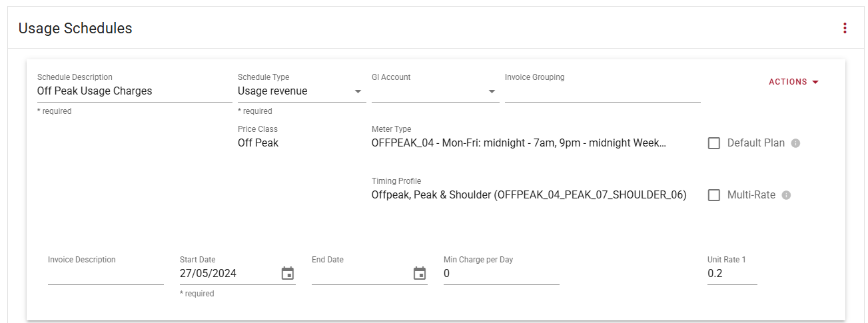The width and height of the screenshot is (868, 323).
Task: Click the Start Date text field
Action: [226, 274]
